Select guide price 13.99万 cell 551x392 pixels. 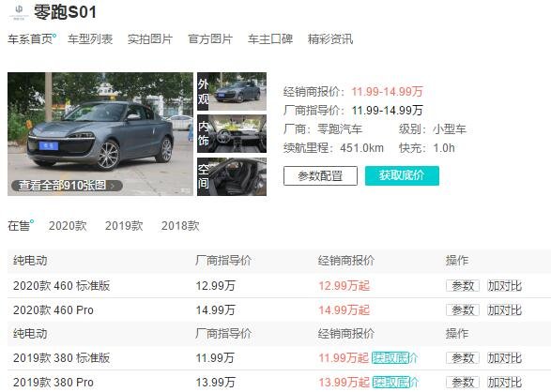(215, 383)
